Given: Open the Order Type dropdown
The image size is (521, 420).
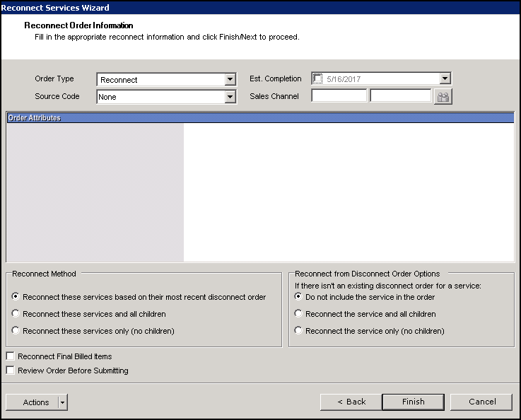Looking at the screenshot, I should point(230,80).
